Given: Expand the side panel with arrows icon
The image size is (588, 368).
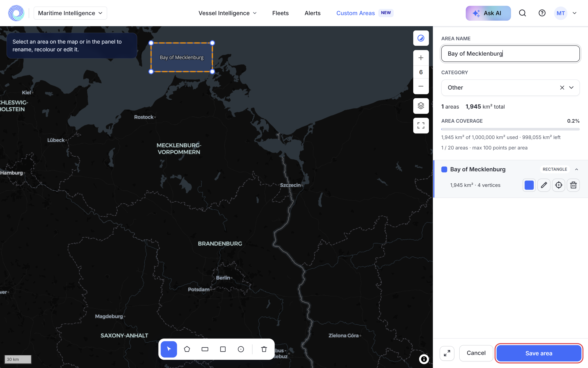Looking at the screenshot, I should click(x=447, y=353).
